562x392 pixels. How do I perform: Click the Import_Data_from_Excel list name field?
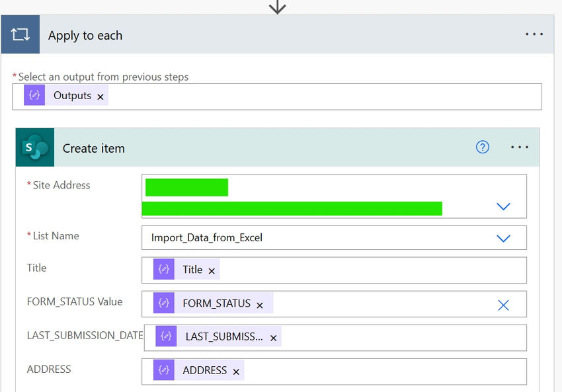pos(264,238)
